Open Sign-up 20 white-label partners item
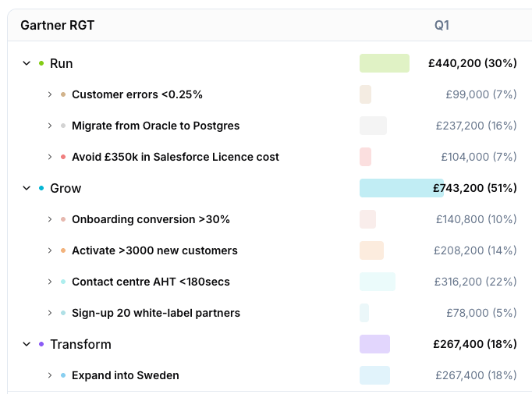 coord(155,313)
